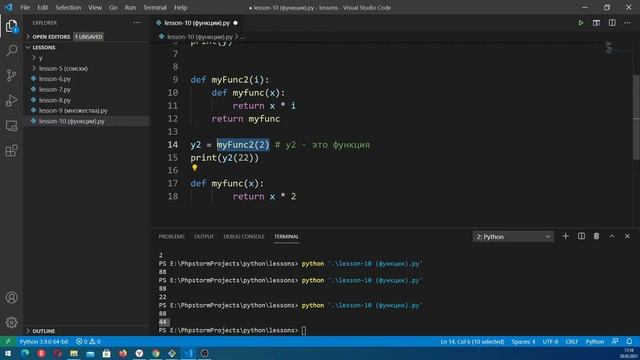Open editor More Actions ellipsis
Screen dimensions: 640x360
pyautogui.click(x=627, y=23)
